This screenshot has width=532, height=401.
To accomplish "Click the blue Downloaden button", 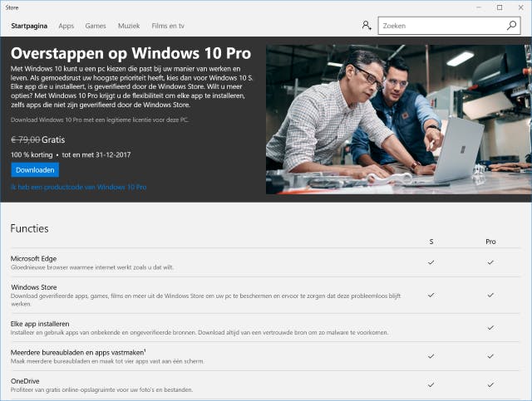I will coord(35,170).
